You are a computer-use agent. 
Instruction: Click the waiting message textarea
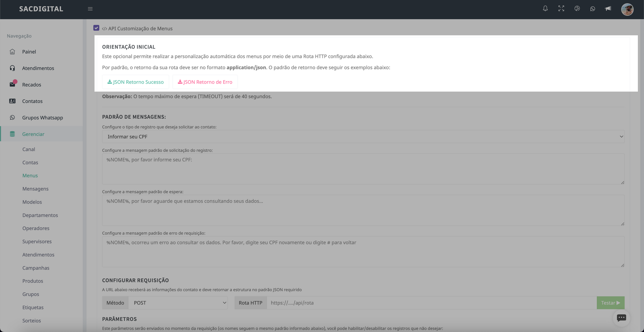point(363,210)
